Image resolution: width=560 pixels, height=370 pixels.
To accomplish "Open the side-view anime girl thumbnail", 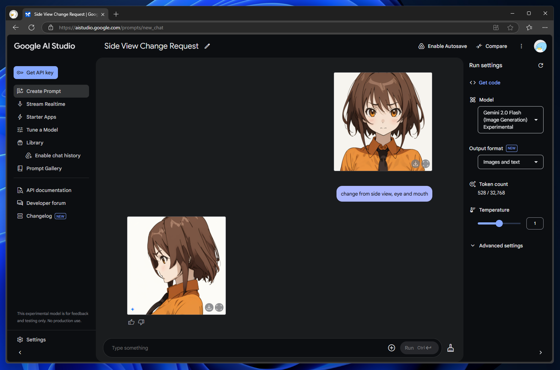I will [176, 265].
